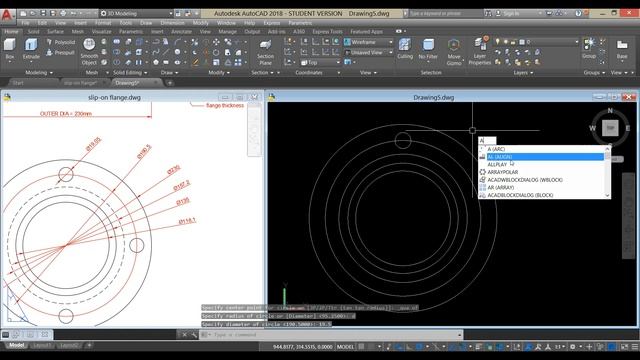640x360 pixels.
Task: Open a new drawing tab with plus button
Action: (169, 83)
